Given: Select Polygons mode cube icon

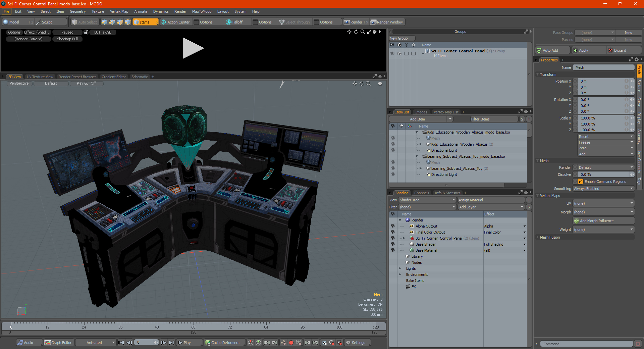Looking at the screenshot, I should click(120, 22).
